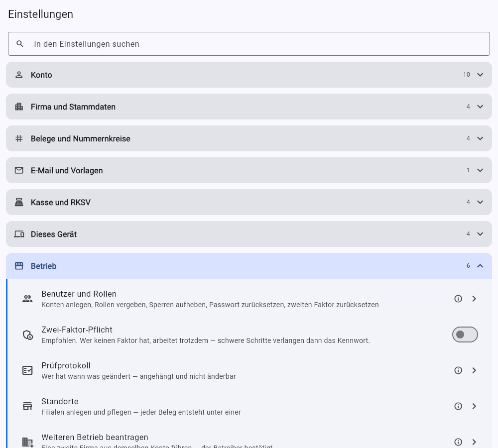498x448 pixels.
Task: Click the Betrieb item count 6
Action: tap(468, 266)
